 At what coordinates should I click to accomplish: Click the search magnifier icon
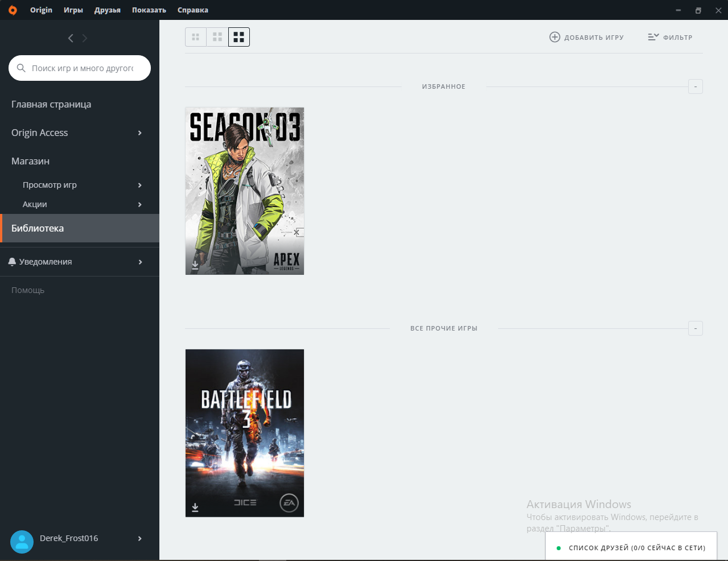click(x=21, y=68)
